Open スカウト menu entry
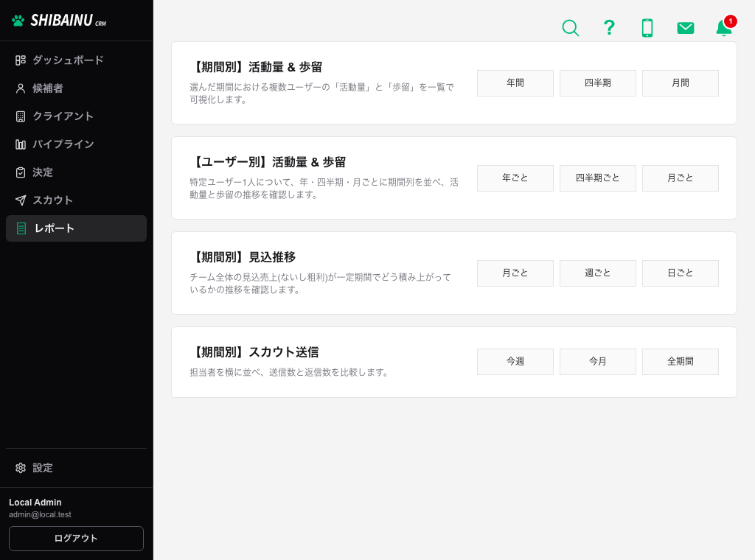755x560 pixels. 76,200
